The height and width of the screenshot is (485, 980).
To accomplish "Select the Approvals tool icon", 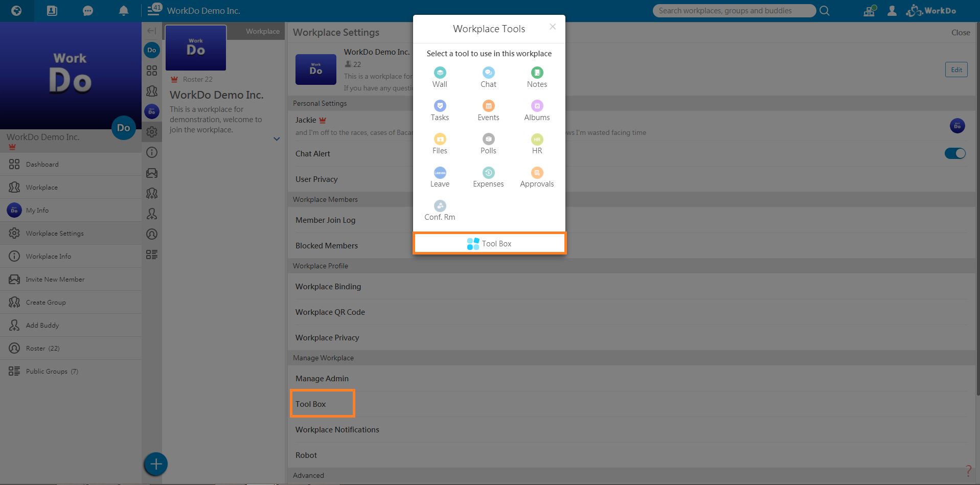I will [x=537, y=173].
